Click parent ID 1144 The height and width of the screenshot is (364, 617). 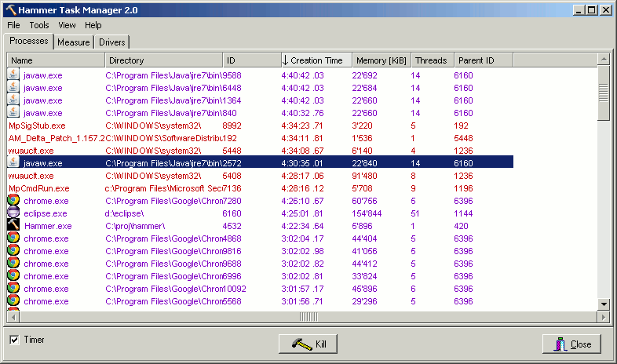click(463, 214)
